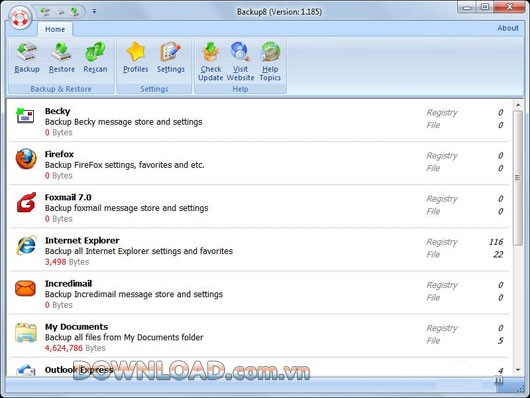Viewport: 530px width, 398px height.
Task: Click first quick access toolbar icon
Action: tap(45, 12)
